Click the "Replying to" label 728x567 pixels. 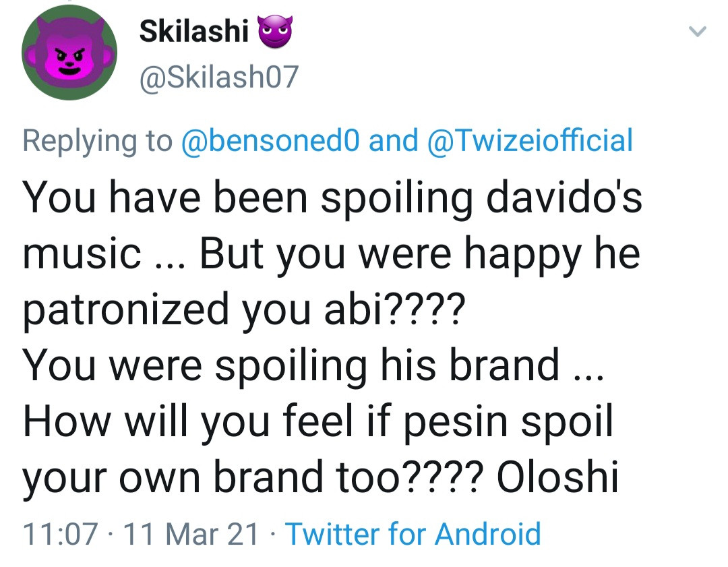[98, 141]
